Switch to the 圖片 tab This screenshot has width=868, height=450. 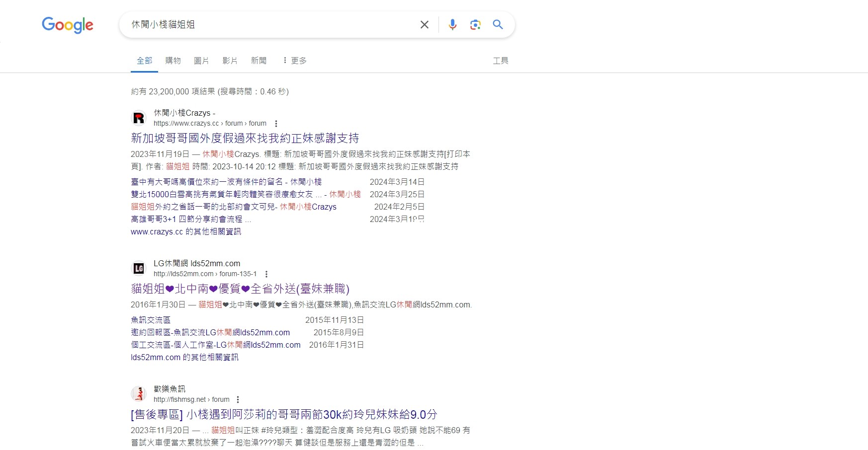pyautogui.click(x=201, y=61)
